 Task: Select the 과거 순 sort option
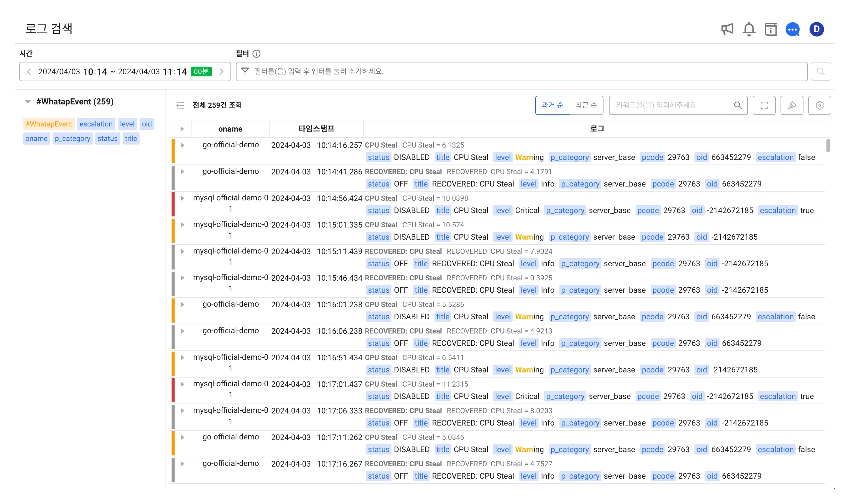tap(552, 105)
